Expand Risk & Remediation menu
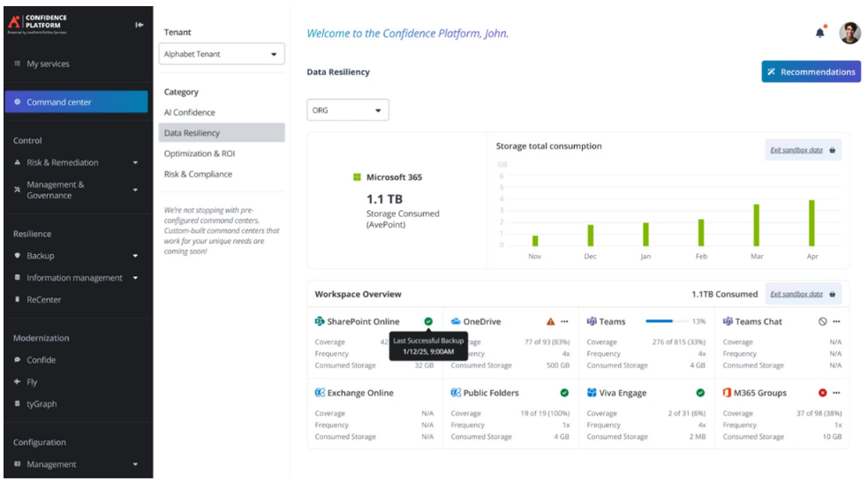 [x=136, y=162]
